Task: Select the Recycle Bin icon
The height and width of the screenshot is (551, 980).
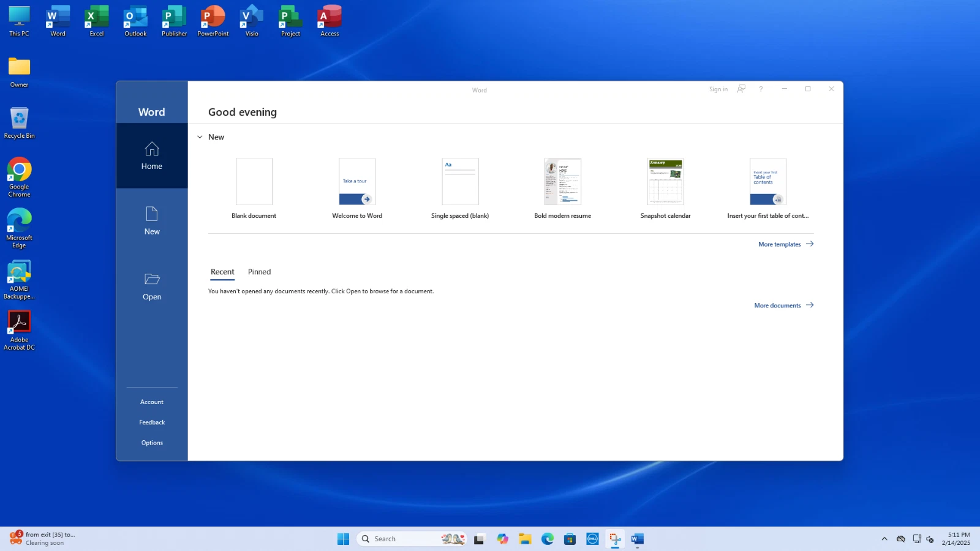Action: click(x=19, y=123)
